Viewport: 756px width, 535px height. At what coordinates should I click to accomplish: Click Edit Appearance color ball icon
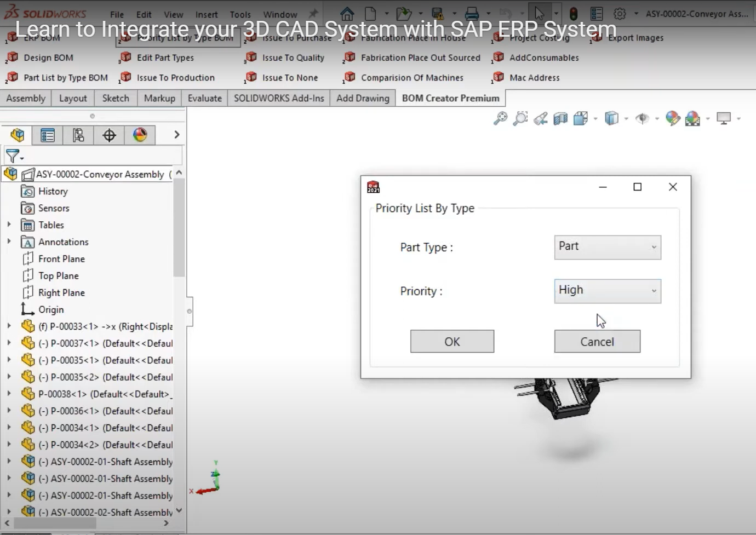pos(673,118)
